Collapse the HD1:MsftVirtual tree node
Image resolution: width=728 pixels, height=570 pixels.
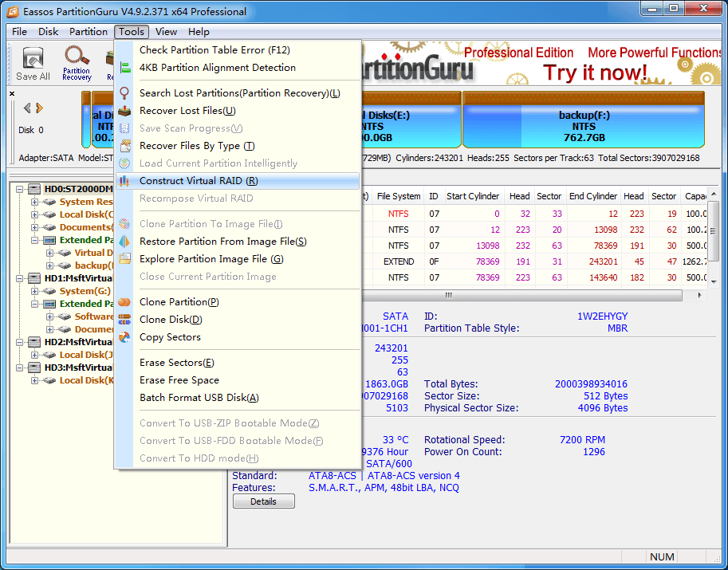[x=19, y=278]
